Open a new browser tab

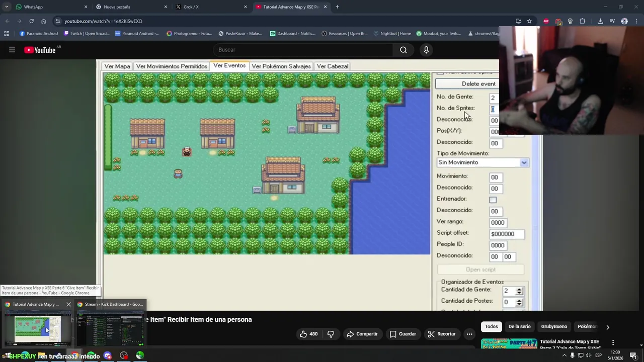tap(337, 7)
